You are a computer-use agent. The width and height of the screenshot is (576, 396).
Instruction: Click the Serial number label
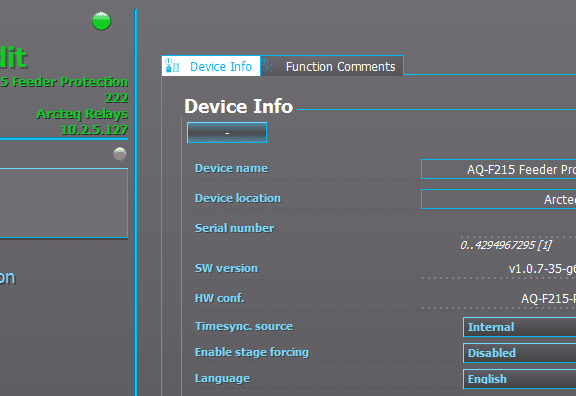pyautogui.click(x=234, y=228)
